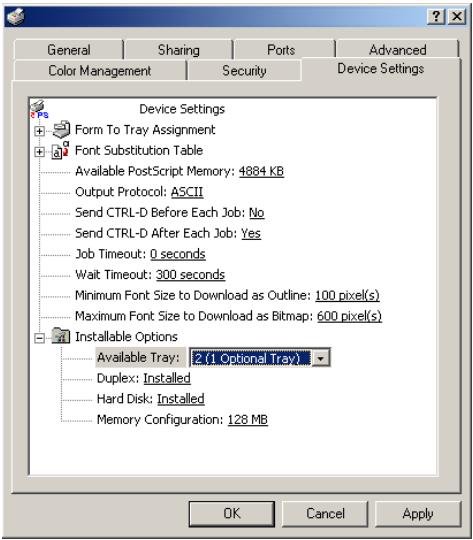Switch to the Sharing tab
This screenshot has width=473, height=540.
[x=178, y=50]
